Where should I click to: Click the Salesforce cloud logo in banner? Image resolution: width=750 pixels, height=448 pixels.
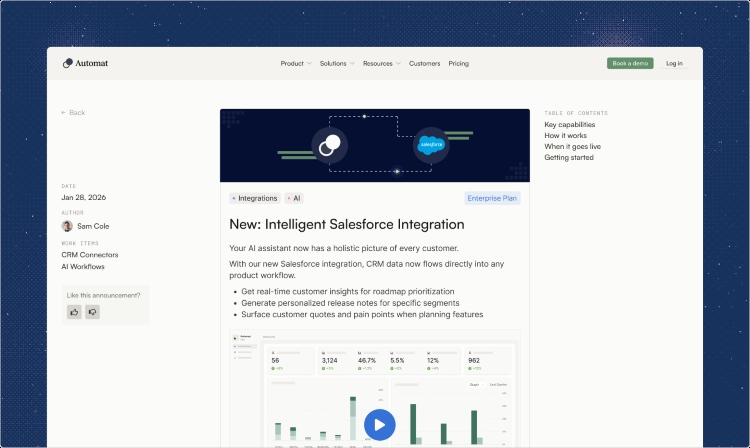point(431,145)
